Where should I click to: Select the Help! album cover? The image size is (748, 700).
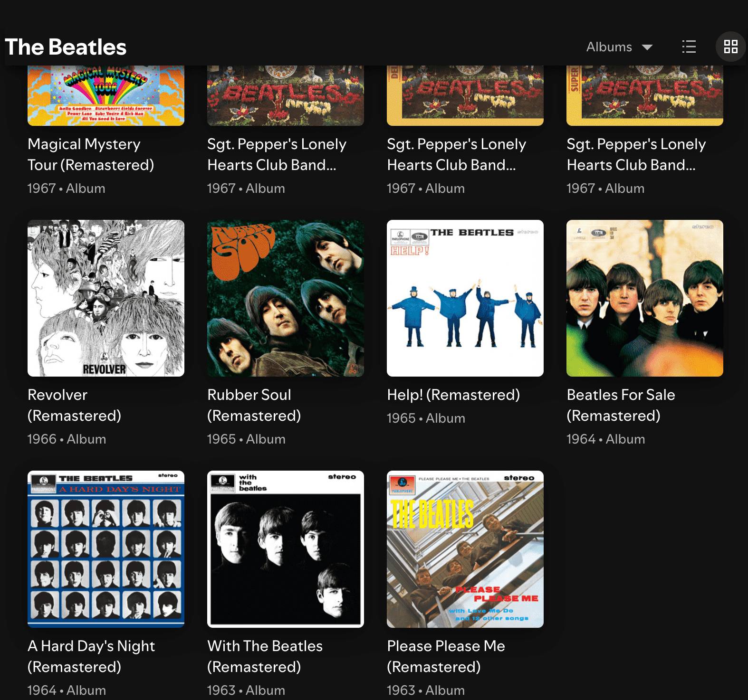(x=465, y=298)
